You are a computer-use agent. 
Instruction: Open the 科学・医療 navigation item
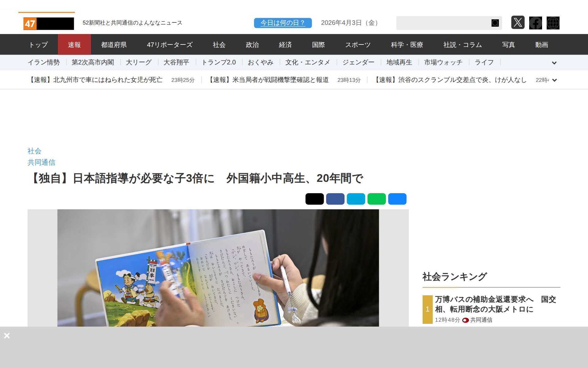coord(407,45)
